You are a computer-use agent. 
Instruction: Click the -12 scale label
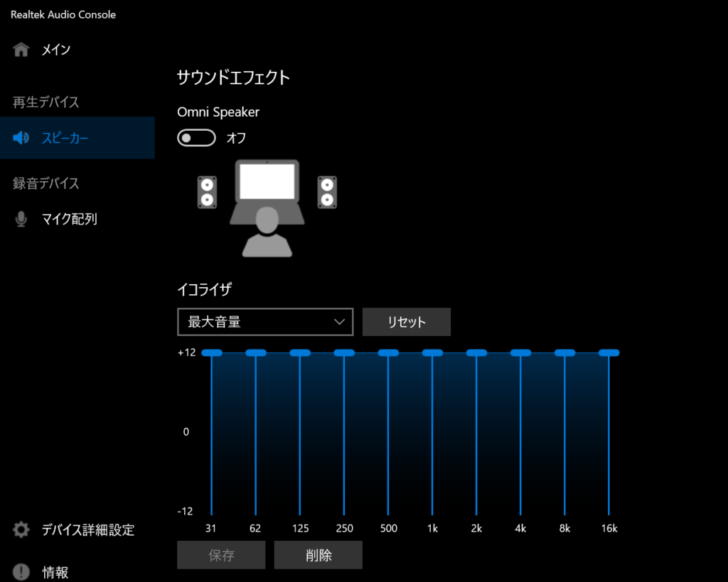(185, 512)
